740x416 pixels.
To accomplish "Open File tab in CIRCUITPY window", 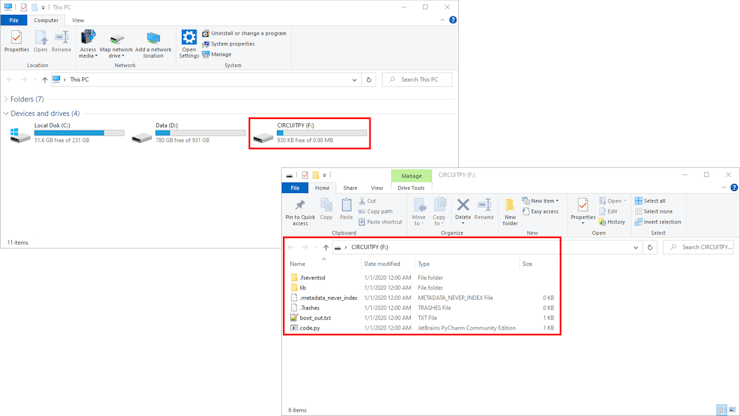I will 295,188.
